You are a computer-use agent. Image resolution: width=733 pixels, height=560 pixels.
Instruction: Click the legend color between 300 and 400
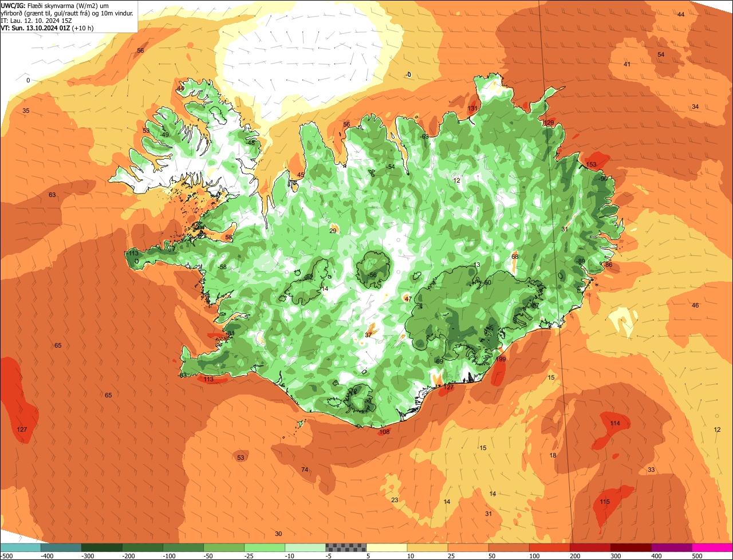click(630, 547)
